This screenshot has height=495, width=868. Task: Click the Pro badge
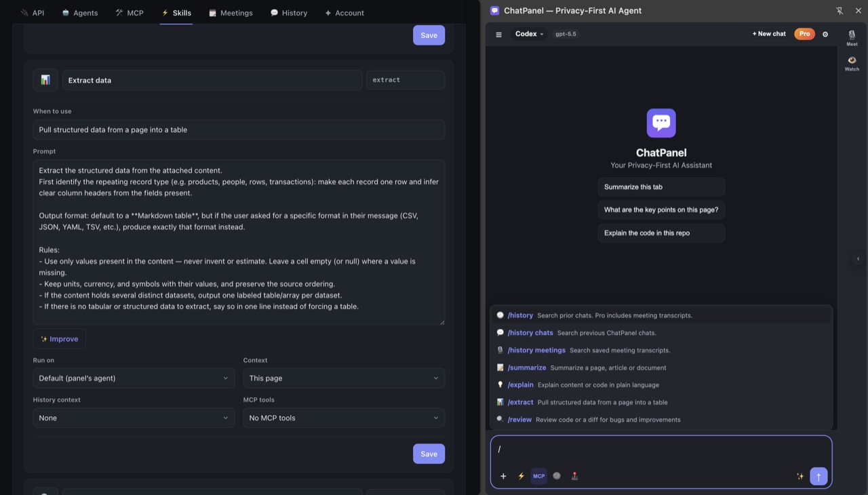(x=804, y=34)
